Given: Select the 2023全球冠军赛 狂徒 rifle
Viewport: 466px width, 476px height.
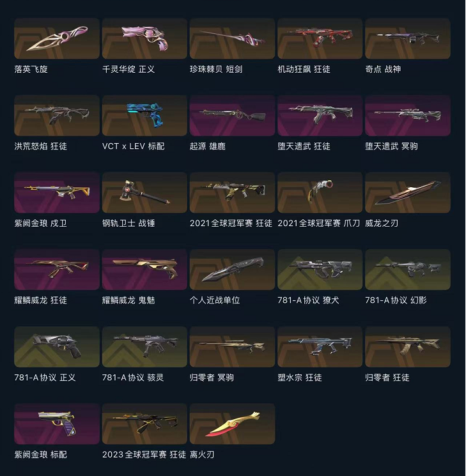Looking at the screenshot, I should click(x=144, y=424).
